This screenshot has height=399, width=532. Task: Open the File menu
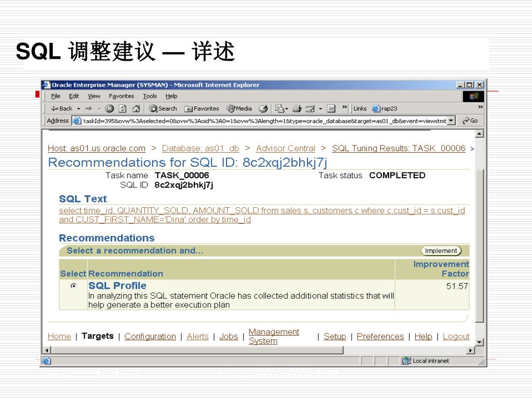tap(56, 96)
